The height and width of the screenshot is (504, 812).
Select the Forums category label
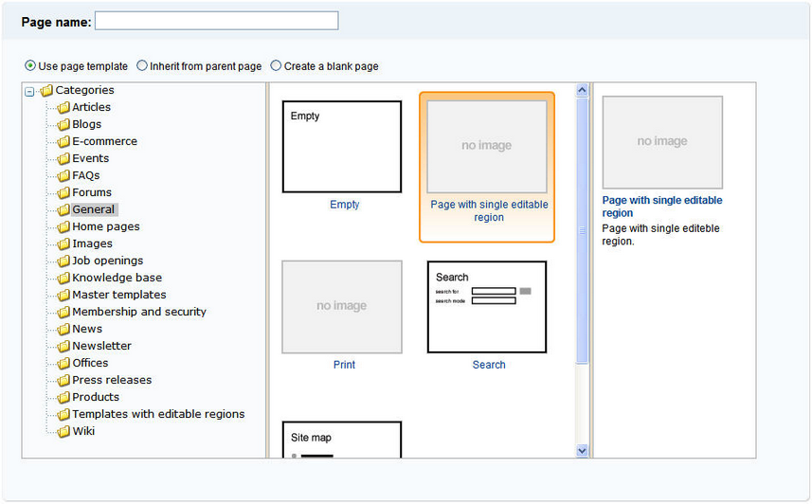(92, 192)
